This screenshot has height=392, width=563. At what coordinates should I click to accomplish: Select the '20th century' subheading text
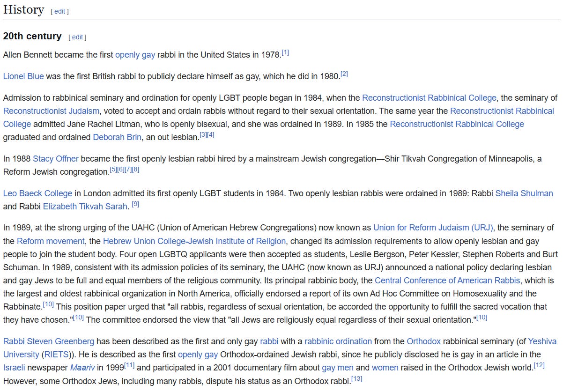pyautogui.click(x=32, y=36)
